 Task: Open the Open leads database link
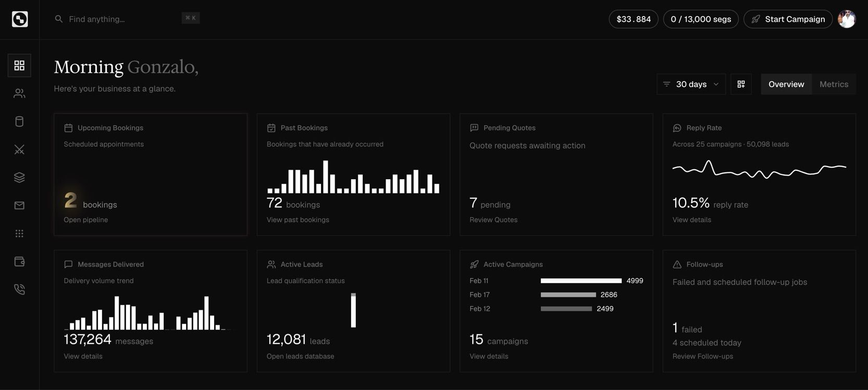301,356
